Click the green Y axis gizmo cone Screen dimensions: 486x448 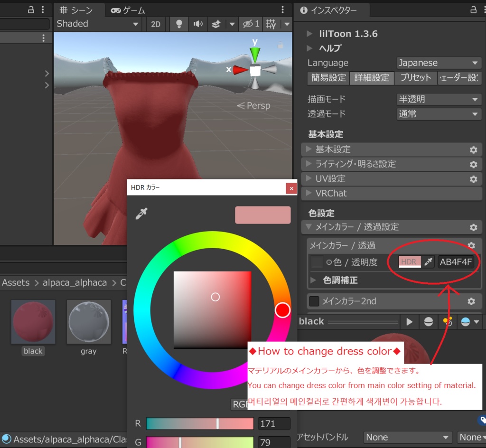[255, 55]
